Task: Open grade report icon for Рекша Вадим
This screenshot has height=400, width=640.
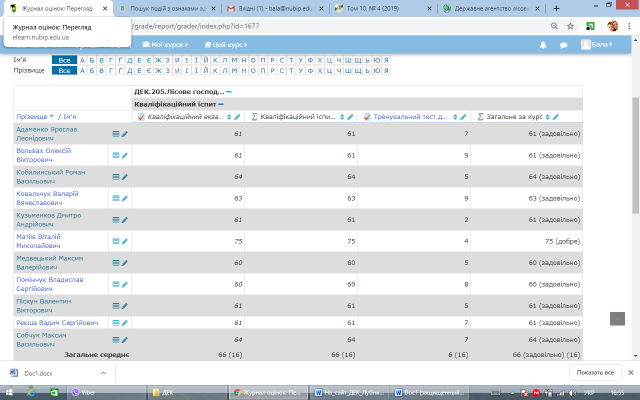Action: tap(116, 324)
